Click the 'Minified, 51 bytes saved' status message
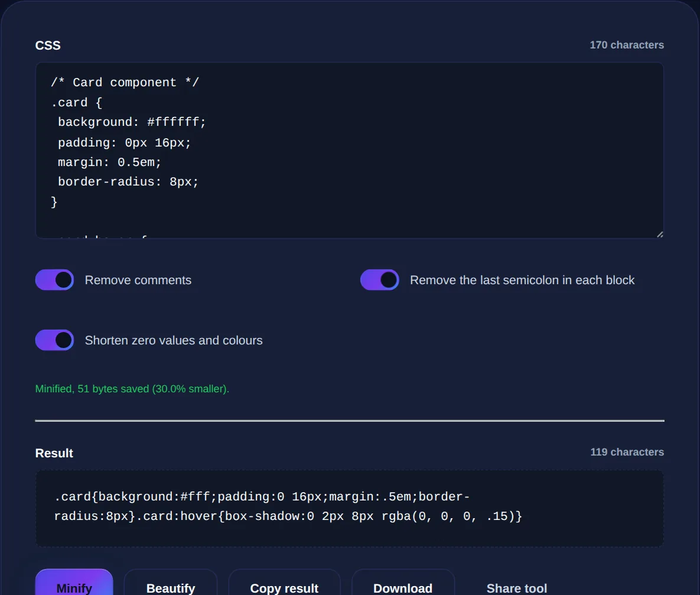The width and height of the screenshot is (700, 595). tap(132, 389)
